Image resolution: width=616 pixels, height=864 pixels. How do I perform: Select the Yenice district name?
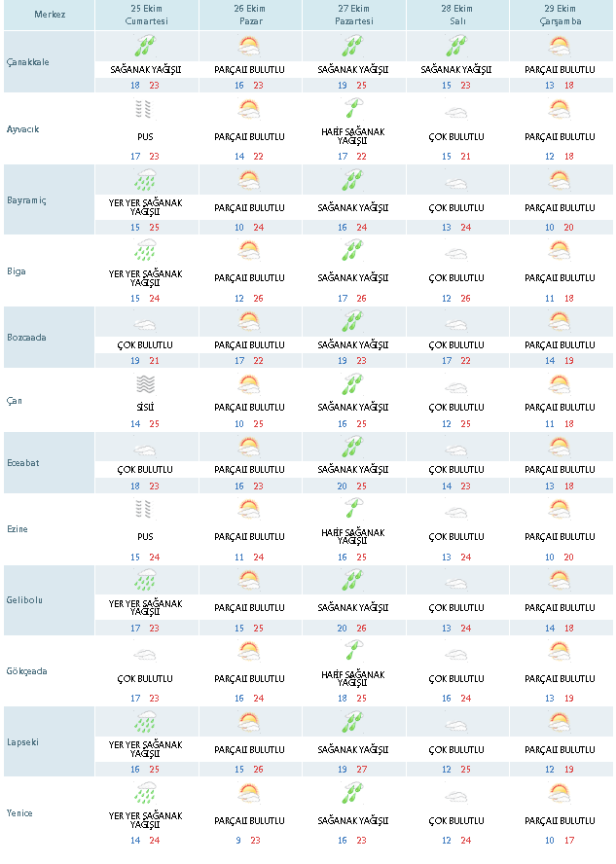click(21, 813)
